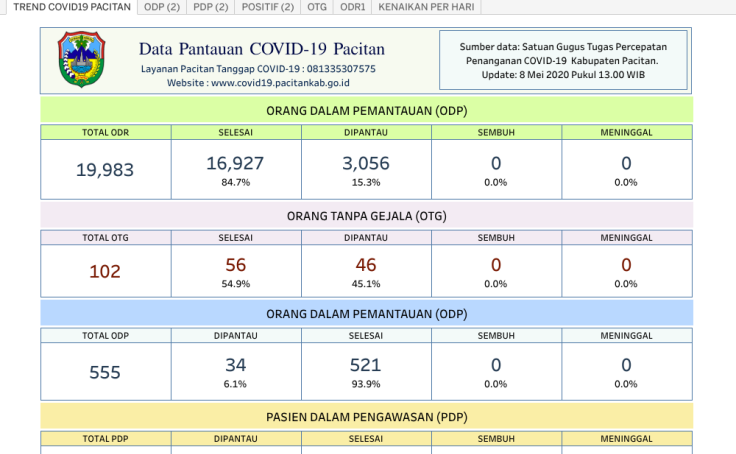The image size is (736, 454).
Task: Click the Sumber data information box
Action: pyautogui.click(x=563, y=61)
